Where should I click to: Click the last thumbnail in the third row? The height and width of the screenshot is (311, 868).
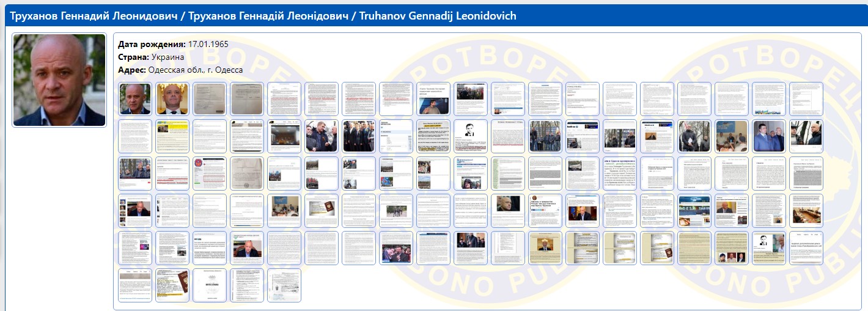coord(806,174)
